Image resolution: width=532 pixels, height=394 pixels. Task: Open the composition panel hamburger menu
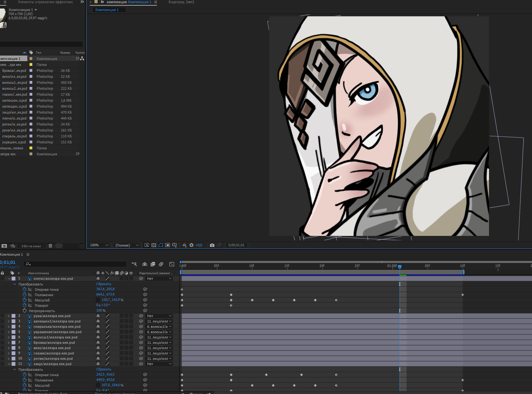click(x=155, y=2)
